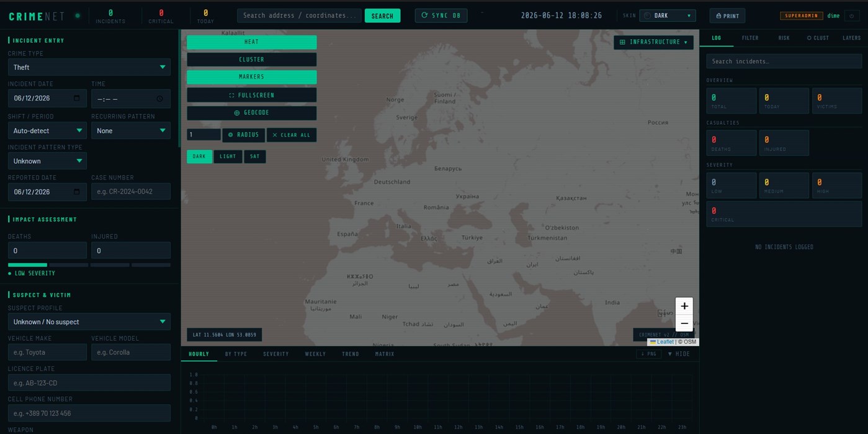Switch to the Risk tab

[784, 38]
